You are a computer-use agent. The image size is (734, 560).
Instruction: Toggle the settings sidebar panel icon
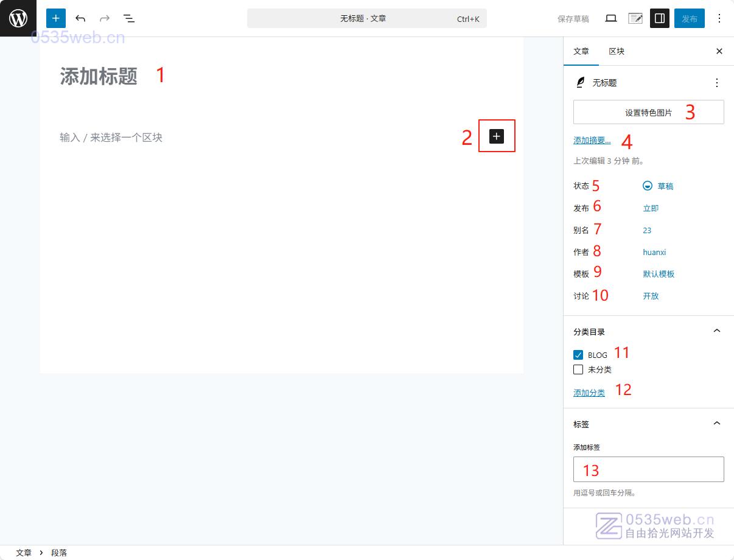point(659,18)
